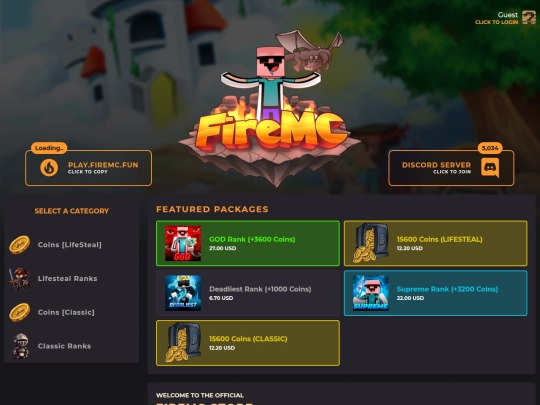Copy the PLAY.FIREMC.FUN server address
This screenshot has height=405, width=540.
[x=89, y=168]
